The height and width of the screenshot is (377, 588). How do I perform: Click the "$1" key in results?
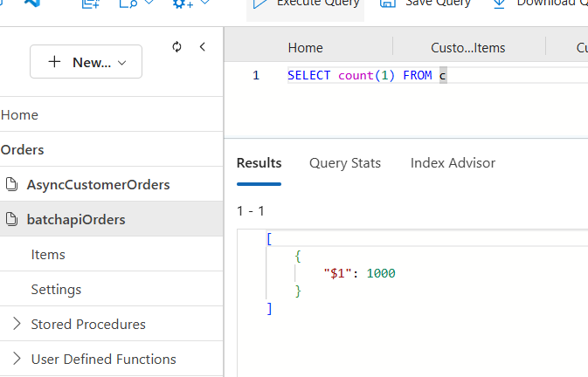click(x=337, y=273)
